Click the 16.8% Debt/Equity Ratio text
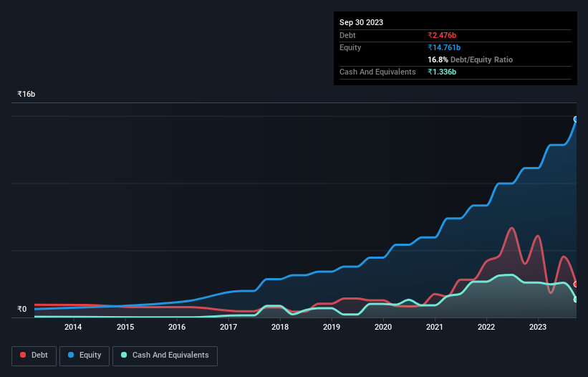The image size is (588, 377). point(471,59)
